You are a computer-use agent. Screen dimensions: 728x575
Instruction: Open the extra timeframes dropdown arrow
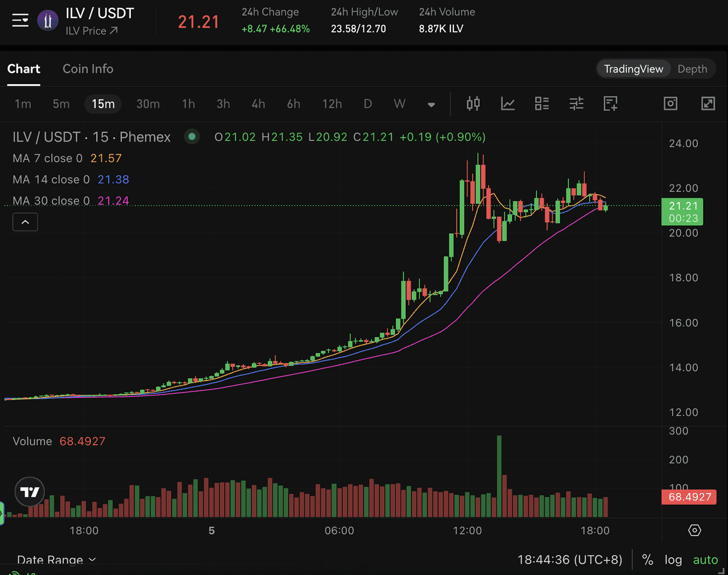click(x=431, y=104)
